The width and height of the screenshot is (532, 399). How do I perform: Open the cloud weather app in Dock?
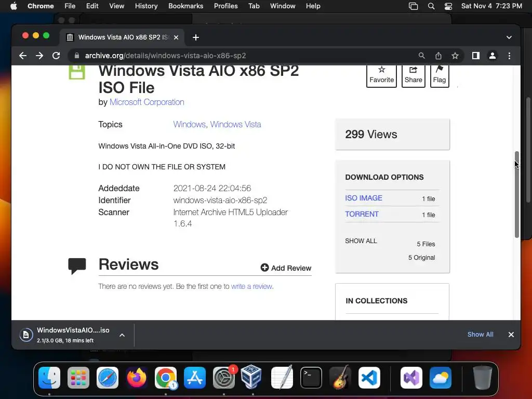click(x=441, y=378)
